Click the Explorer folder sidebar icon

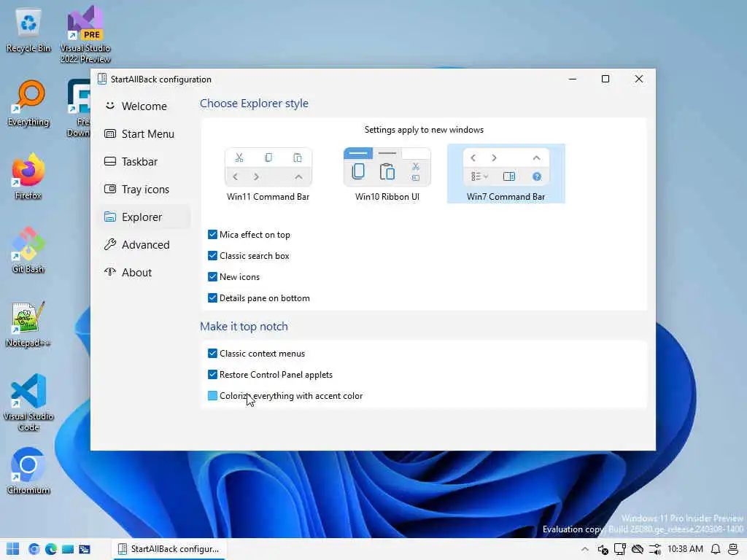pyautogui.click(x=110, y=217)
